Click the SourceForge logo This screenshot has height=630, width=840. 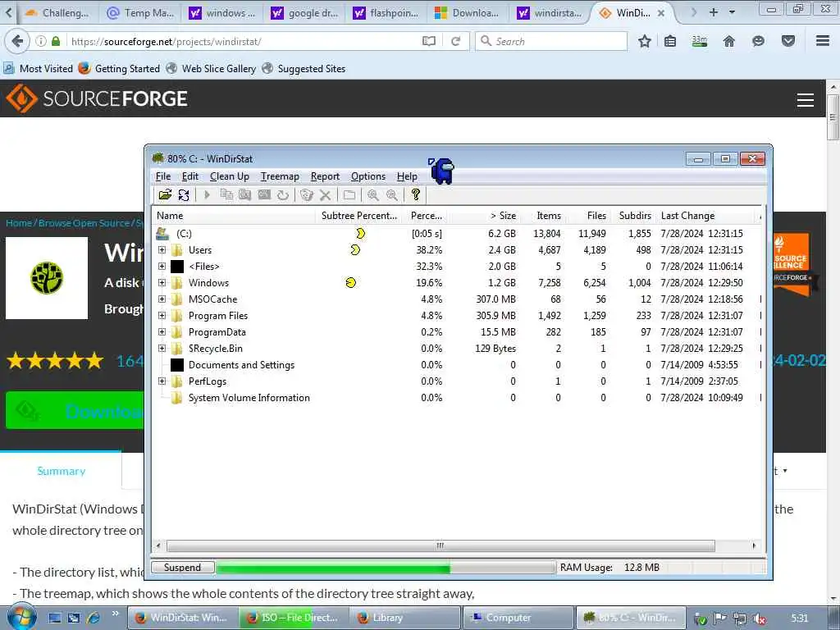97,98
